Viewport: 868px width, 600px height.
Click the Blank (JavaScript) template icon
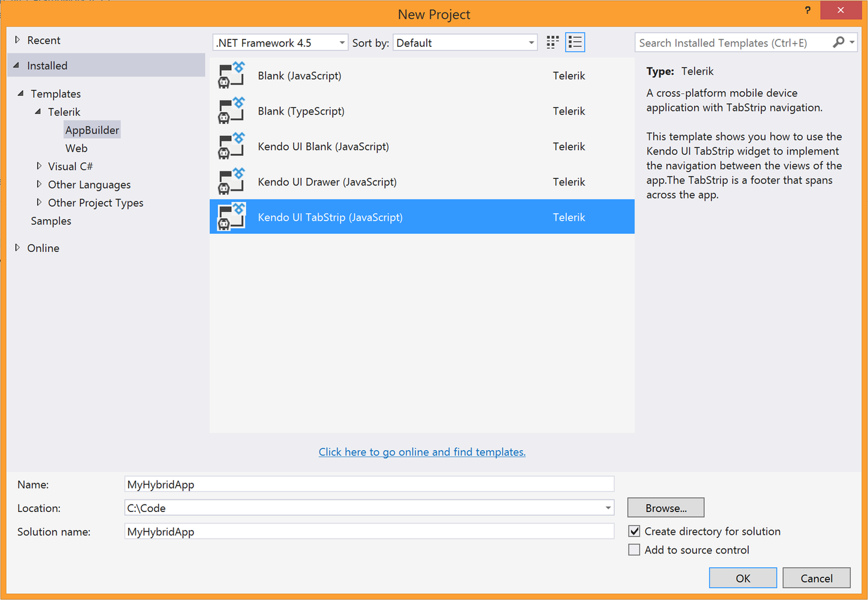click(232, 75)
